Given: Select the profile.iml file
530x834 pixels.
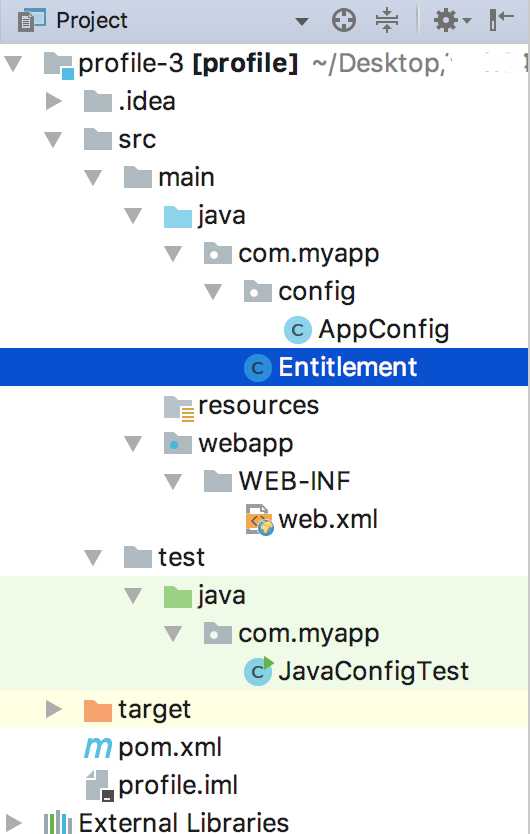Looking at the screenshot, I should [178, 786].
